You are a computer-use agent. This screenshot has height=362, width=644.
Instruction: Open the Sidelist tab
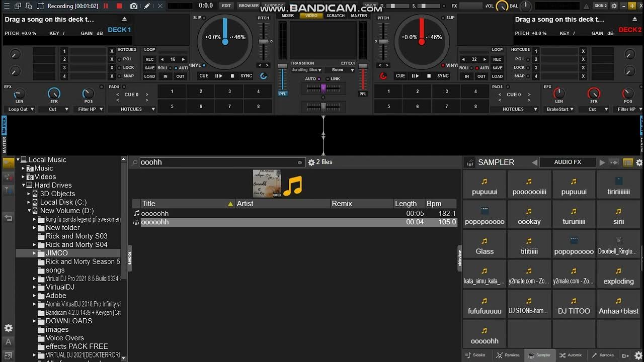pyautogui.click(x=476, y=355)
